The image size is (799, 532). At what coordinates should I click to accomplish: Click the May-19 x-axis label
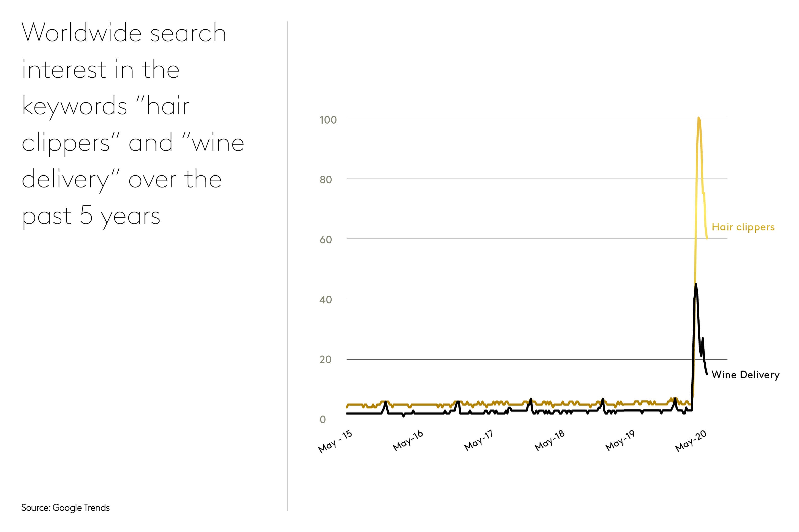tap(620, 440)
